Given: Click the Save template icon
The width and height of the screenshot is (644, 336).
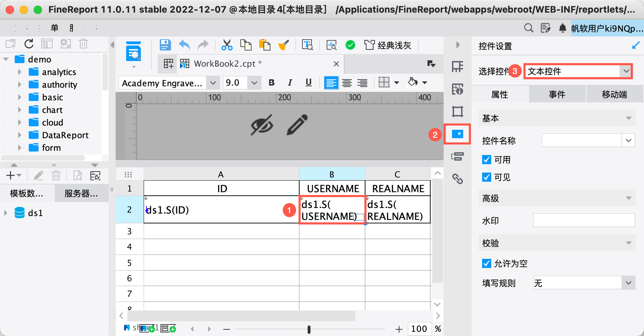Looking at the screenshot, I should [165, 45].
